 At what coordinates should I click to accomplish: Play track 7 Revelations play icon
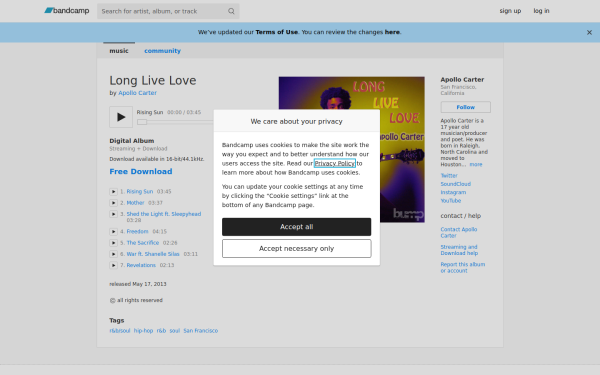pos(113,265)
